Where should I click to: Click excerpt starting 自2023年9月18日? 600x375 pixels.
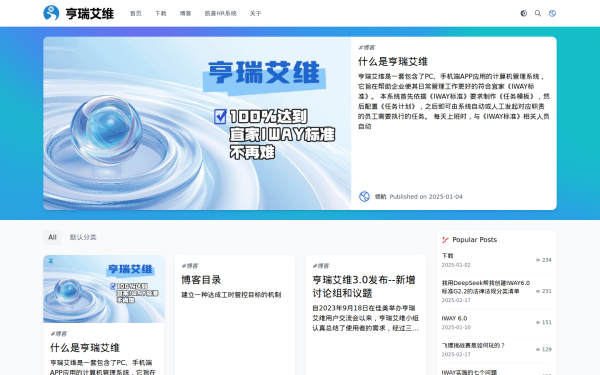365,318
